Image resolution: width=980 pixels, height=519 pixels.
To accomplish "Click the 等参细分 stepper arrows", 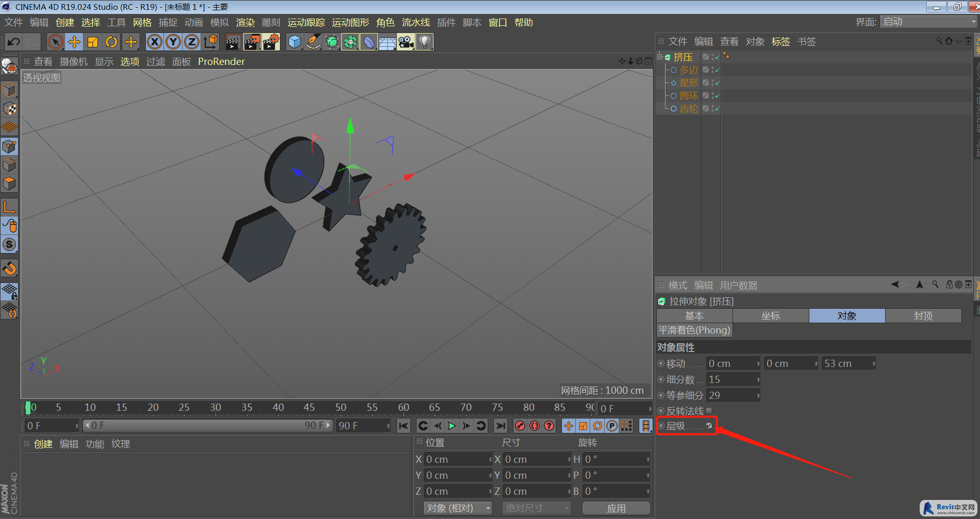I will 758,396.
